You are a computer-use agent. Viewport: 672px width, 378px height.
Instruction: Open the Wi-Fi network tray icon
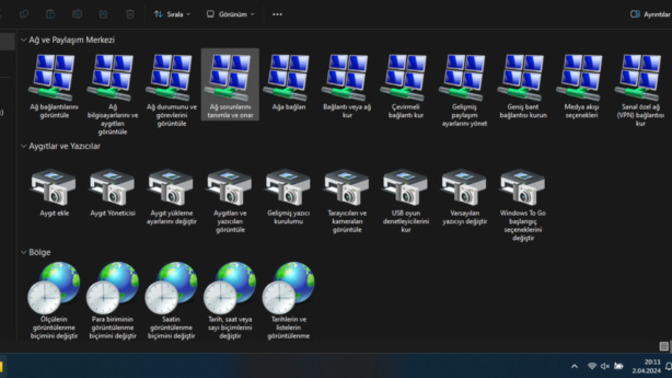click(x=592, y=366)
